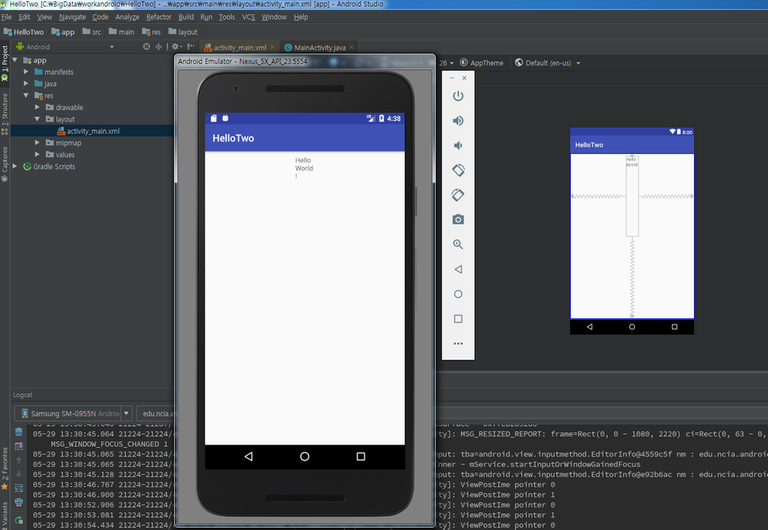Expand the values folder

37,154
